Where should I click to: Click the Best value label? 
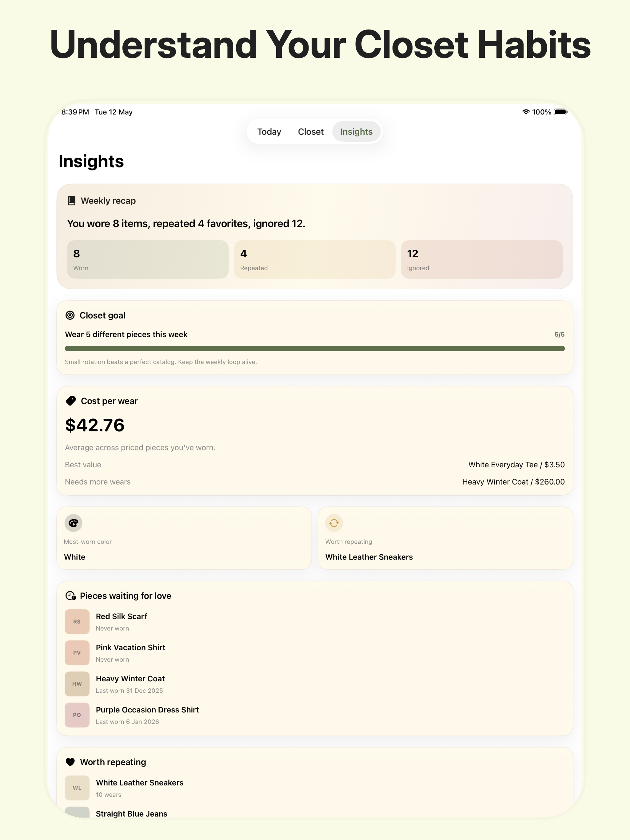point(83,465)
